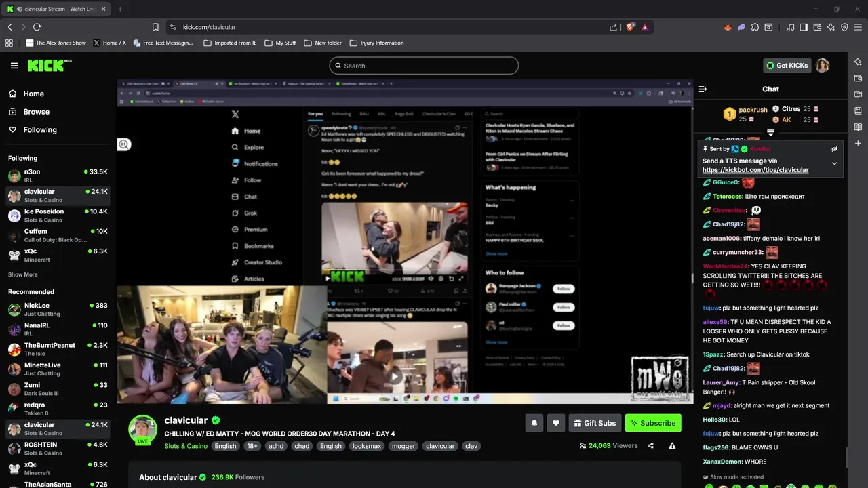Open Ice Poseidon channel in sidebar
868x488 pixels.
[x=58, y=216]
